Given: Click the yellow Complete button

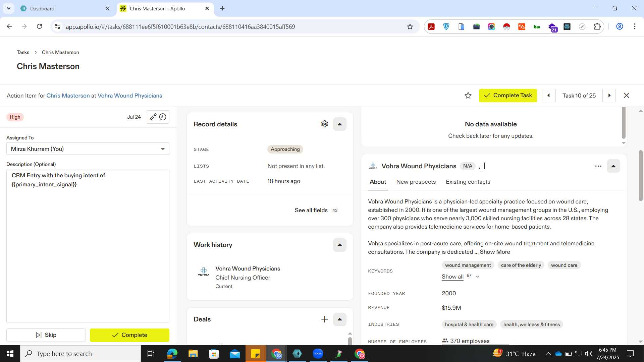Looking at the screenshot, I should [x=129, y=335].
